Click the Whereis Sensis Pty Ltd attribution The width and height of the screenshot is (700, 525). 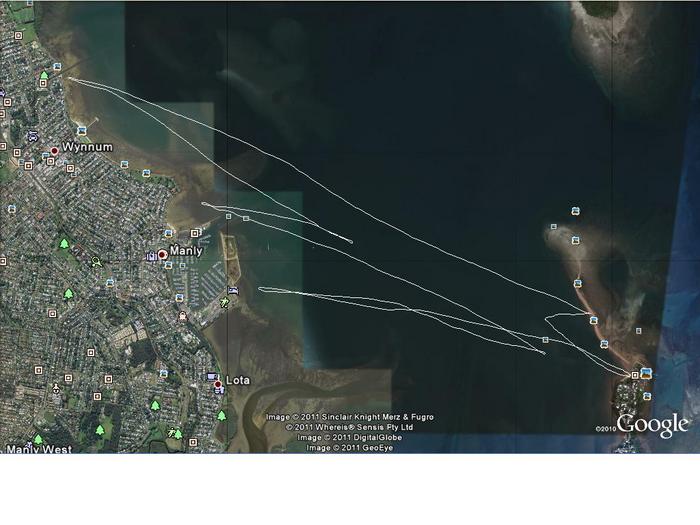pyautogui.click(x=349, y=427)
